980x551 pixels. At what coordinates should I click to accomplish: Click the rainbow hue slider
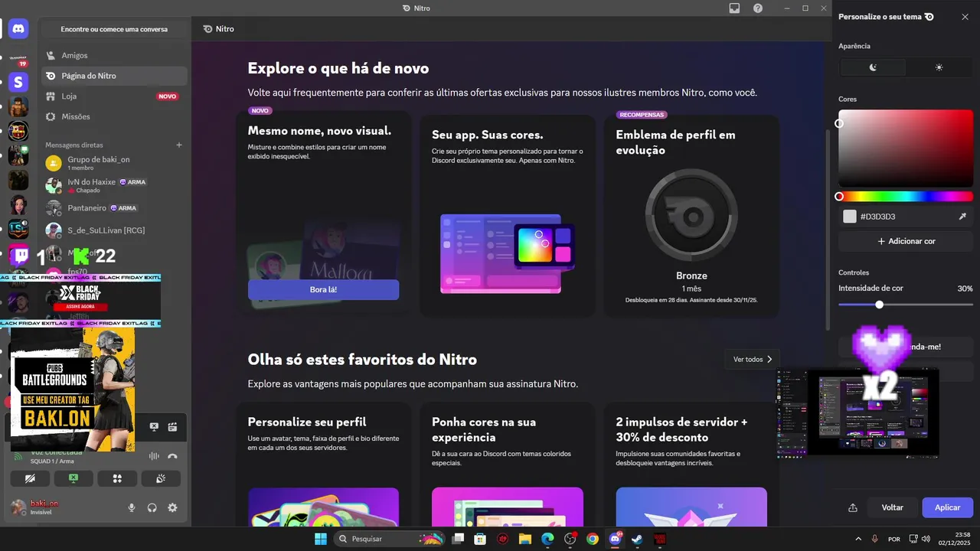point(906,197)
